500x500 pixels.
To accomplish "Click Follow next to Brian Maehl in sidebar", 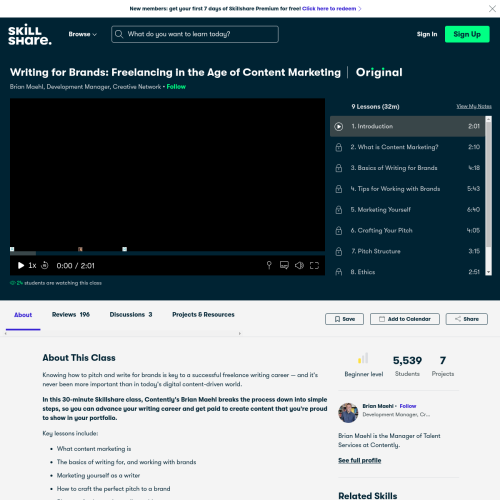I will point(408,406).
